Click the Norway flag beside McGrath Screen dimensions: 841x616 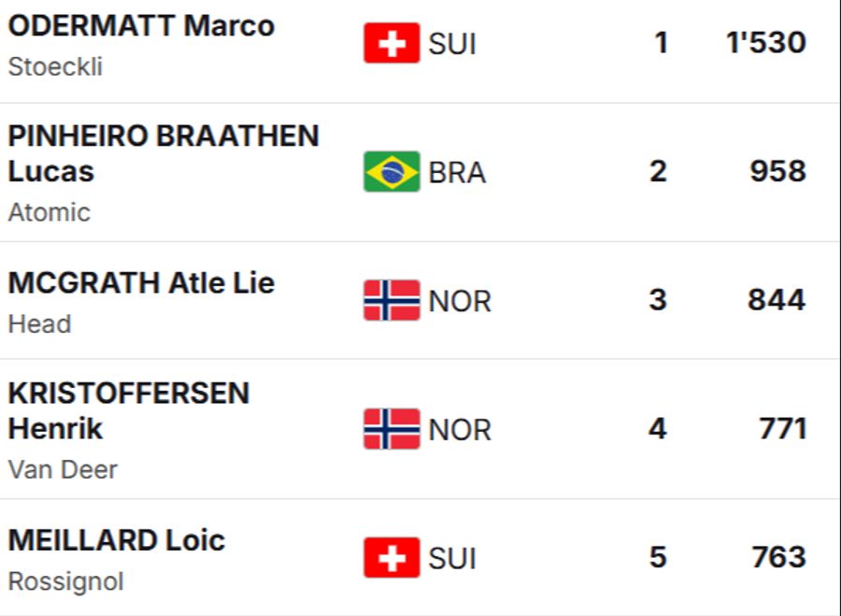[x=392, y=300]
